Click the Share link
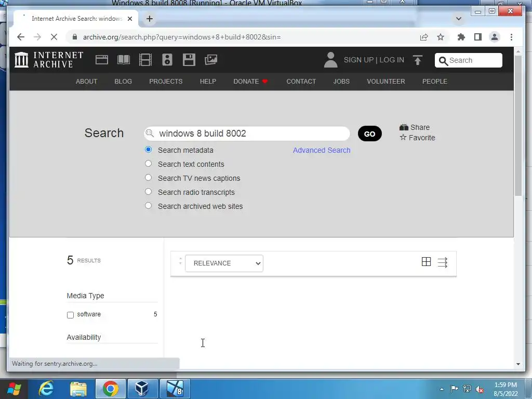Viewport: 532px width, 399px height. (415, 127)
